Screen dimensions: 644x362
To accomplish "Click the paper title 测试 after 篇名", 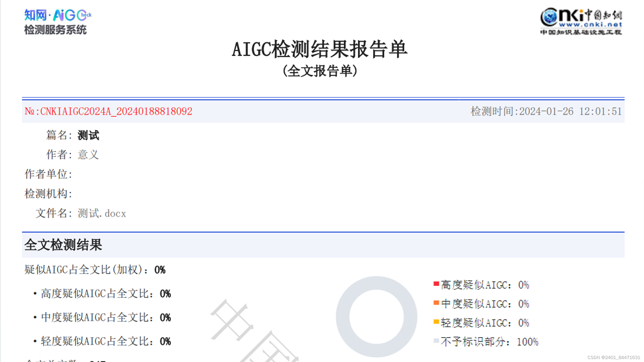I will [x=88, y=135].
